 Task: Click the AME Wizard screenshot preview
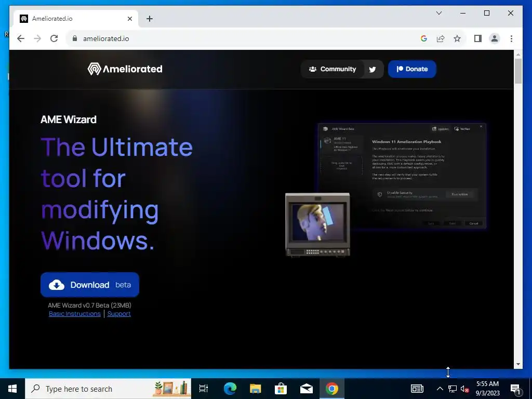pos(402,177)
